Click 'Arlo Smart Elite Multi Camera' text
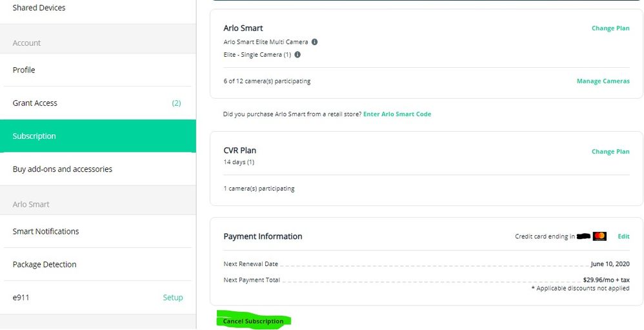This screenshot has height=330, width=644. point(266,42)
